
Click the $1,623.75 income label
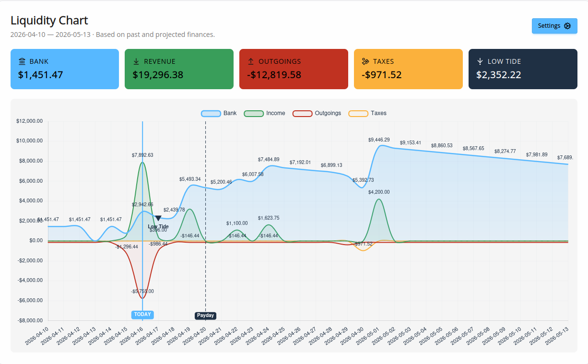point(269,218)
